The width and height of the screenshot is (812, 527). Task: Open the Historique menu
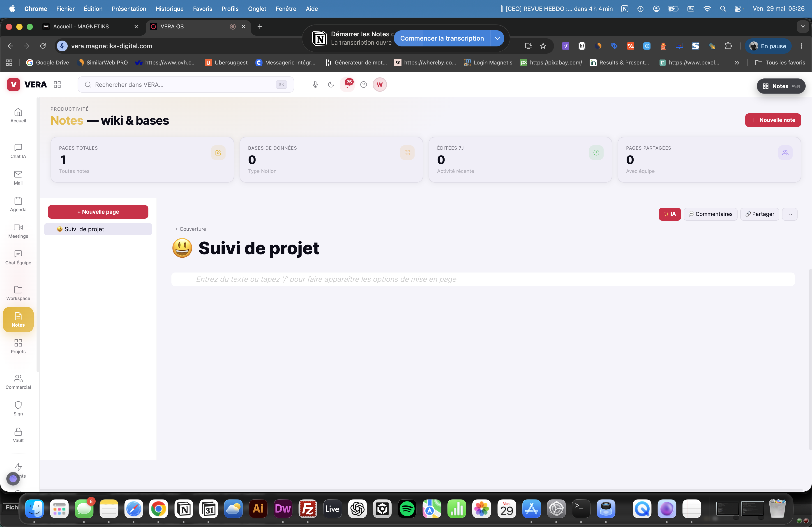point(170,9)
